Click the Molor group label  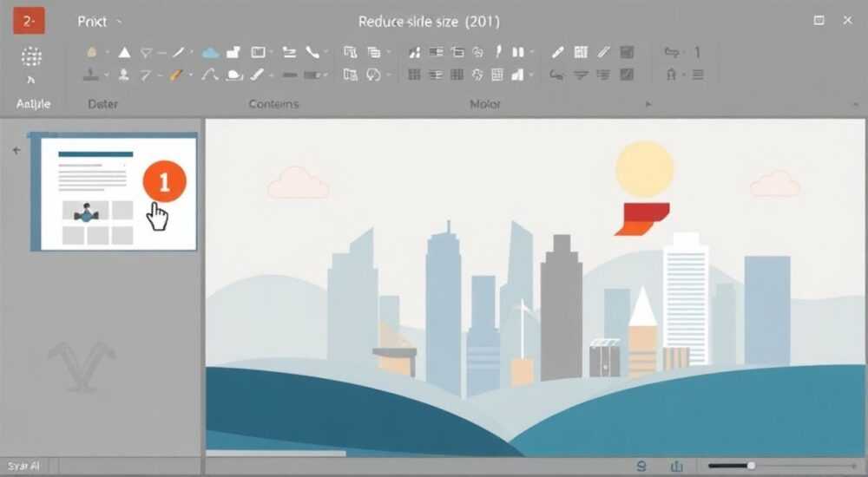click(485, 104)
